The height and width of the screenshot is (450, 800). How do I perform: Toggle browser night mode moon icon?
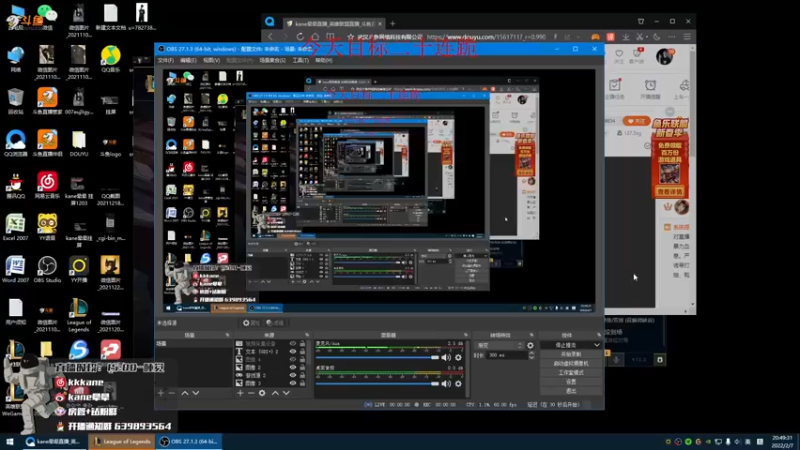[657, 37]
